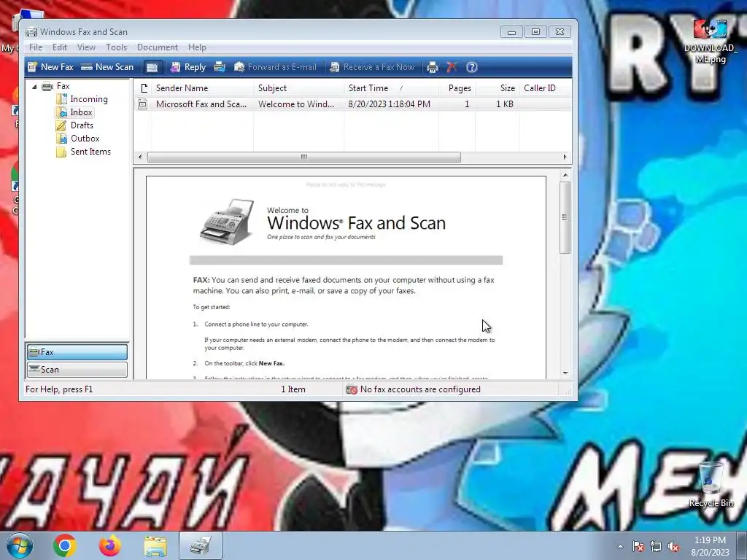Select the Fax root tree item
Image resolution: width=747 pixels, height=560 pixels.
pyautogui.click(x=63, y=86)
